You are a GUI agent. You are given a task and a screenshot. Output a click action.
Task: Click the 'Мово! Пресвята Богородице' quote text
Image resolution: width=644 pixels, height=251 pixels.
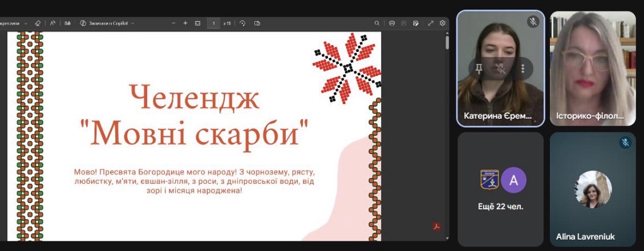(195, 181)
